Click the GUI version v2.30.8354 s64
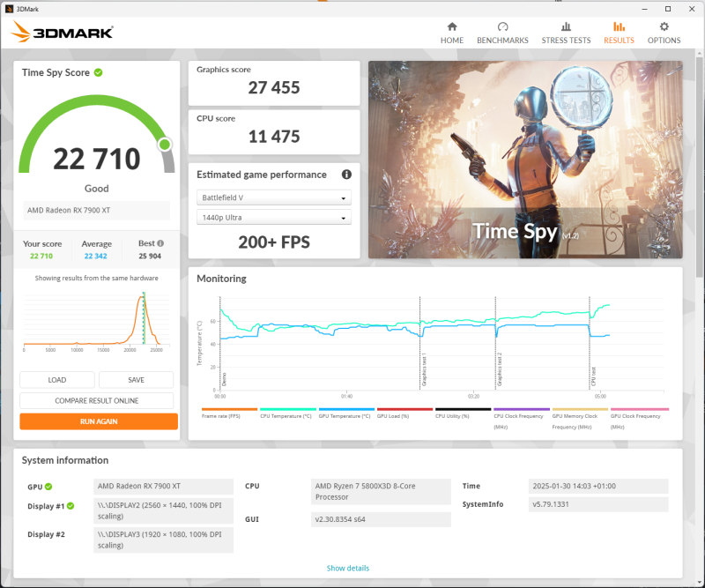This screenshot has width=705, height=588. pos(381,519)
